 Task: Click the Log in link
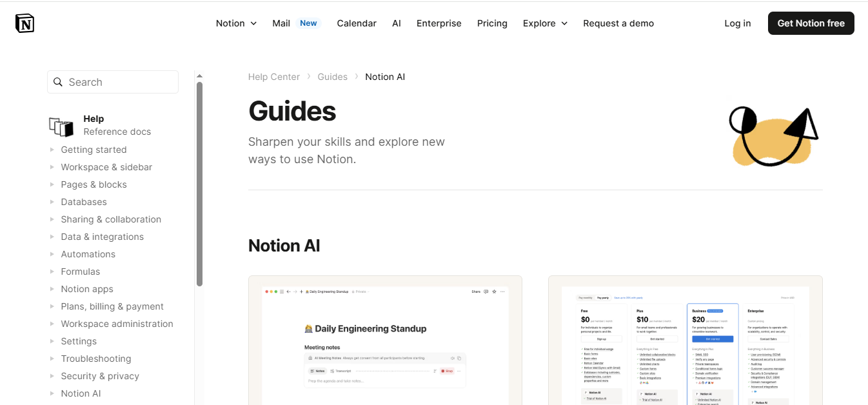tap(737, 23)
